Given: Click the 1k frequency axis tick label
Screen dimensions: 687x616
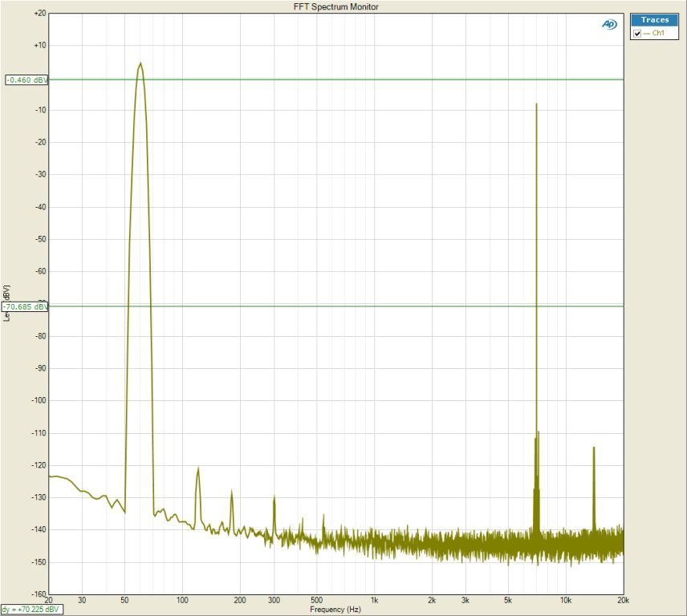Looking at the screenshot, I should 374,600.
